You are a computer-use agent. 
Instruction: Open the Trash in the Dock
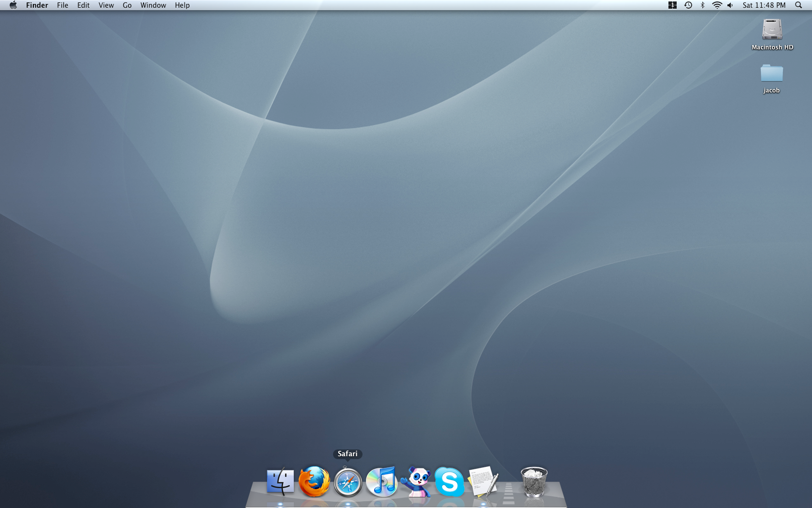[534, 482]
